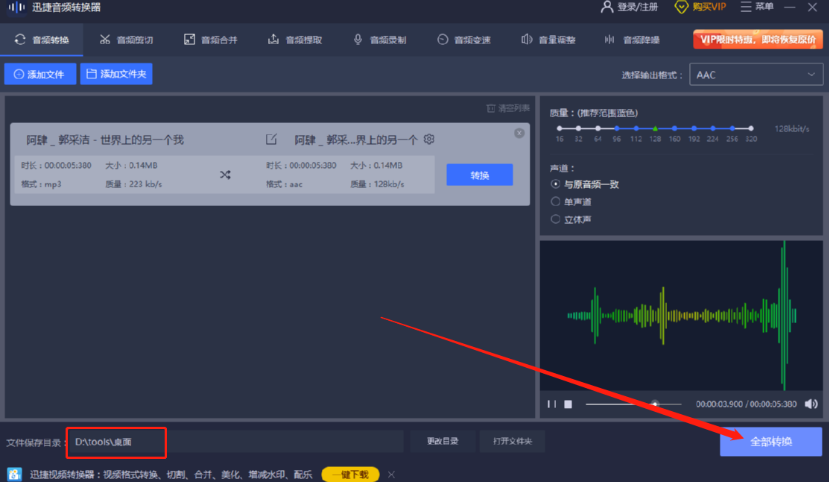Click the VIP限时特惠 promotion banner
This screenshot has height=482, width=829.
[758, 39]
